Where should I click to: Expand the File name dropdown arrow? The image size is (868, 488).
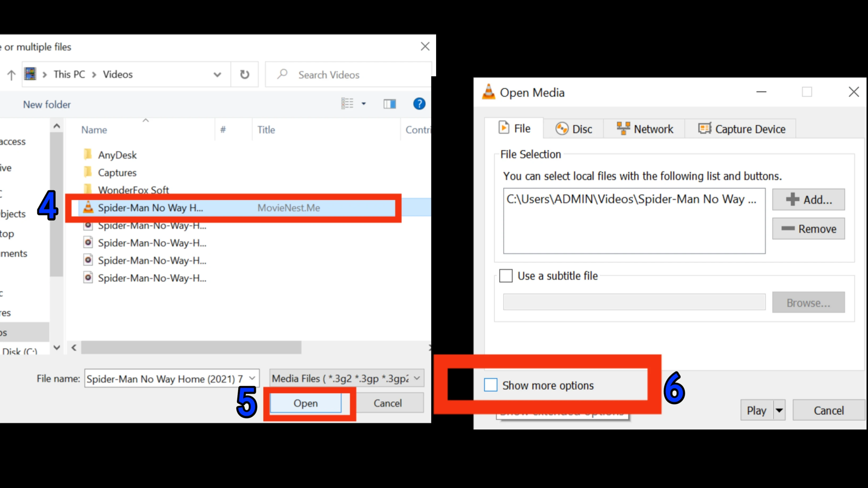252,378
